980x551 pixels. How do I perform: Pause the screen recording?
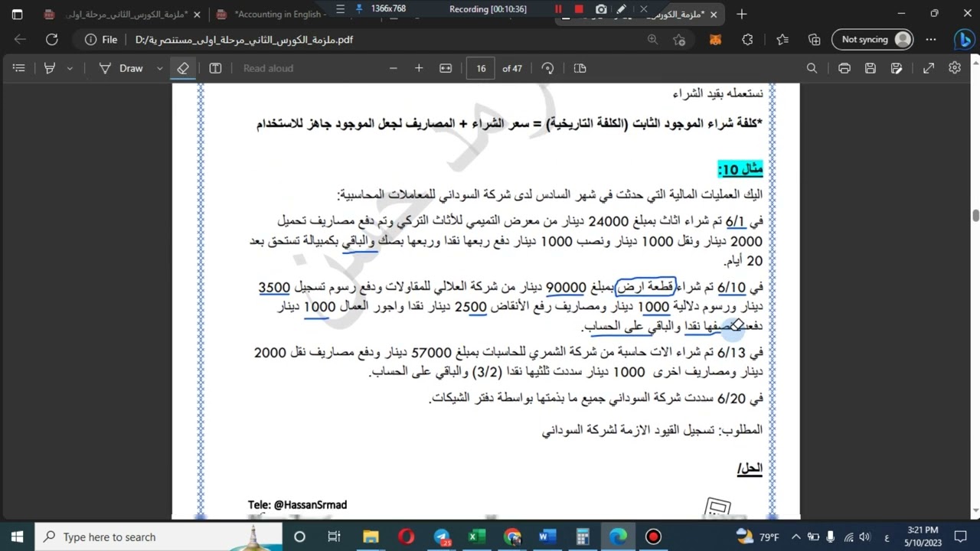(558, 9)
